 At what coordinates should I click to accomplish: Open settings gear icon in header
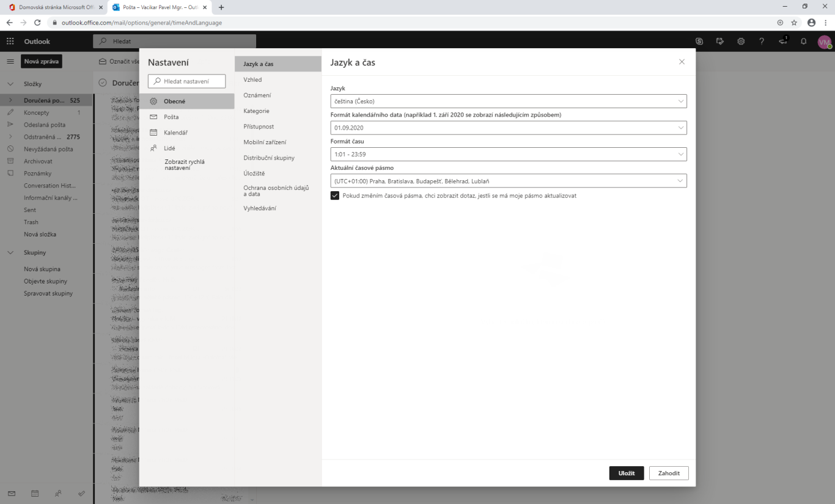pyautogui.click(x=741, y=42)
